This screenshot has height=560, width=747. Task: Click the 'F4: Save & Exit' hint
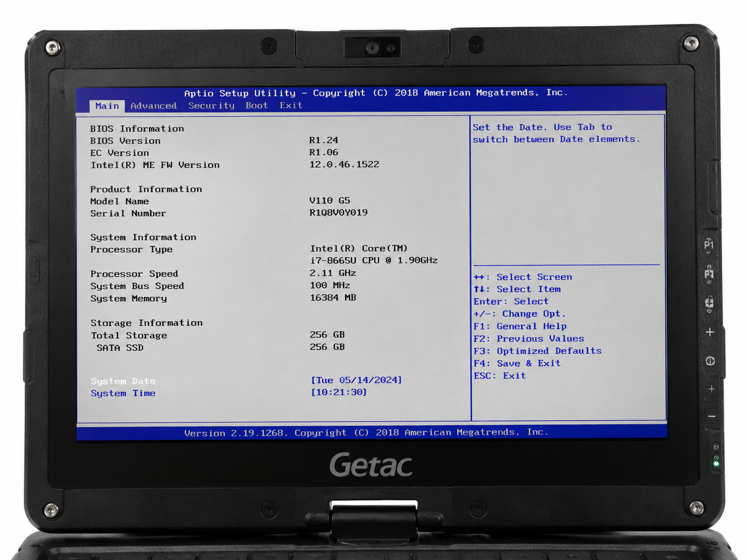point(517,364)
